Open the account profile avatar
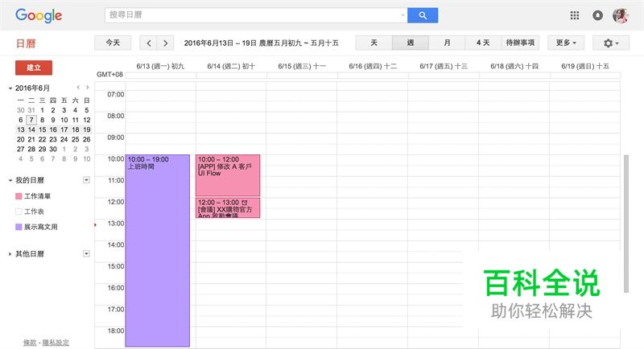 coord(621,15)
